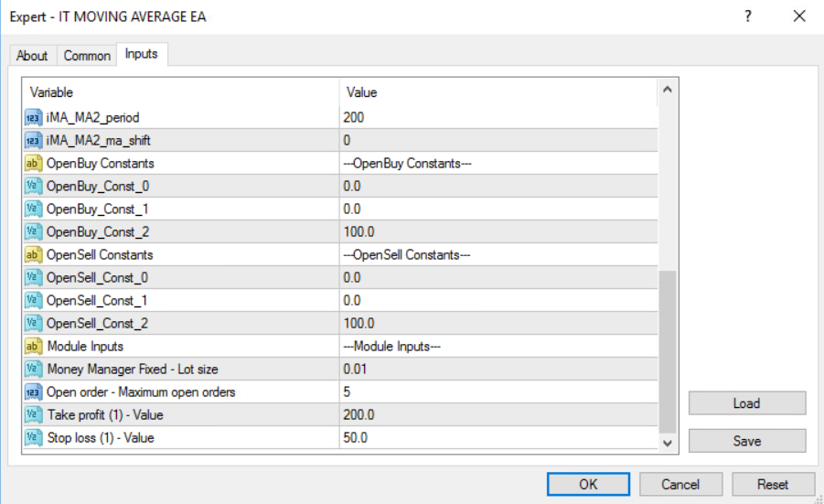Click the help question mark icon
Screen dimensions: 824x504
pos(748,16)
